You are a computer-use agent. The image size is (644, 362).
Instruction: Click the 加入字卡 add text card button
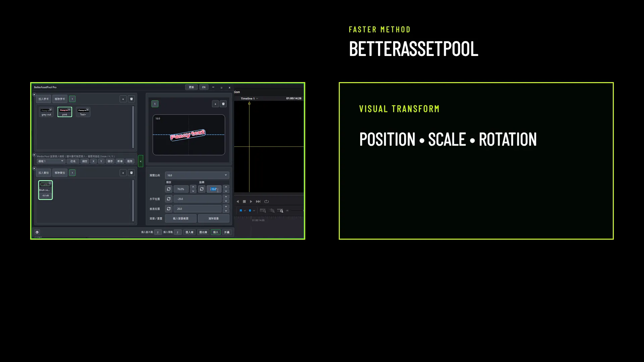coord(44,99)
